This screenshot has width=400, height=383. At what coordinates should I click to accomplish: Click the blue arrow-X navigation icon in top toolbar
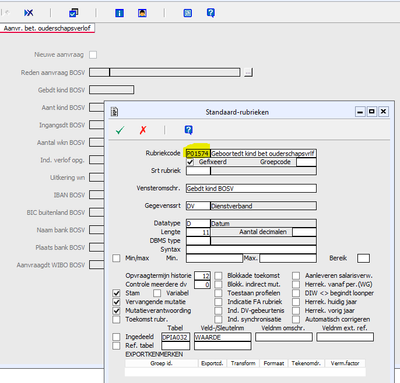pyautogui.click(x=29, y=13)
